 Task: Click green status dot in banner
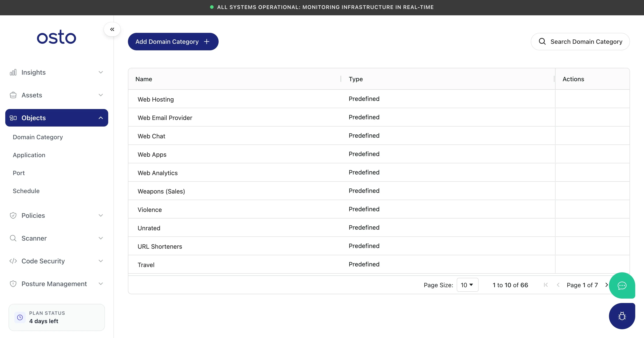[212, 7]
